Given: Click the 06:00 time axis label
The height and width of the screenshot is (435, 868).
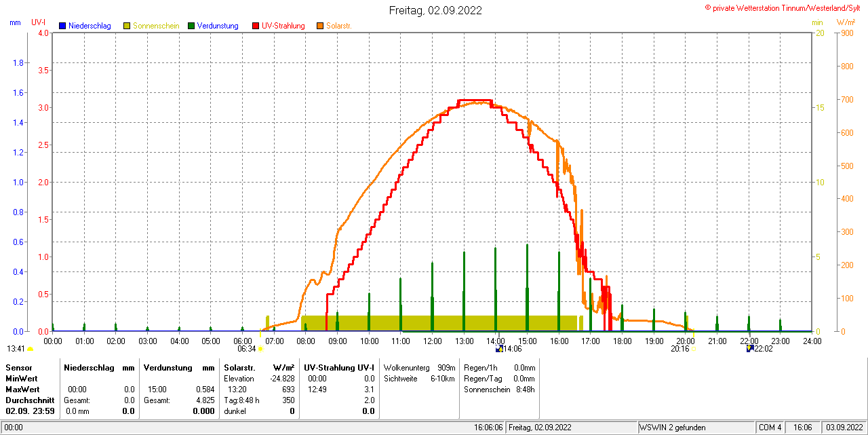Looking at the screenshot, I should (x=243, y=341).
